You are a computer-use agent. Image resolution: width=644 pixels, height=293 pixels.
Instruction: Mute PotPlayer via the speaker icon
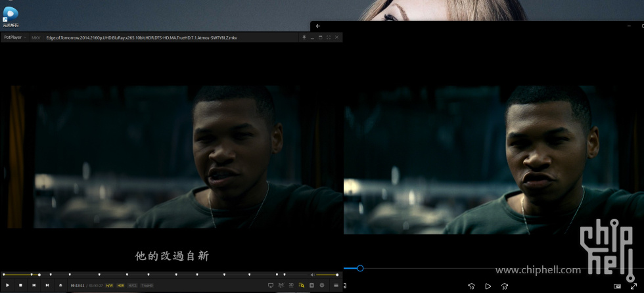click(312, 275)
